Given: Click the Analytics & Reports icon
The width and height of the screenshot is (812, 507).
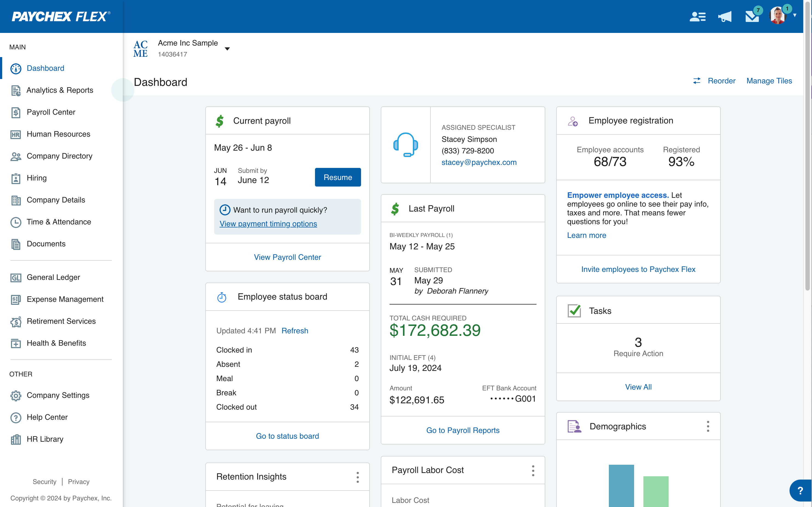Looking at the screenshot, I should pyautogui.click(x=16, y=90).
